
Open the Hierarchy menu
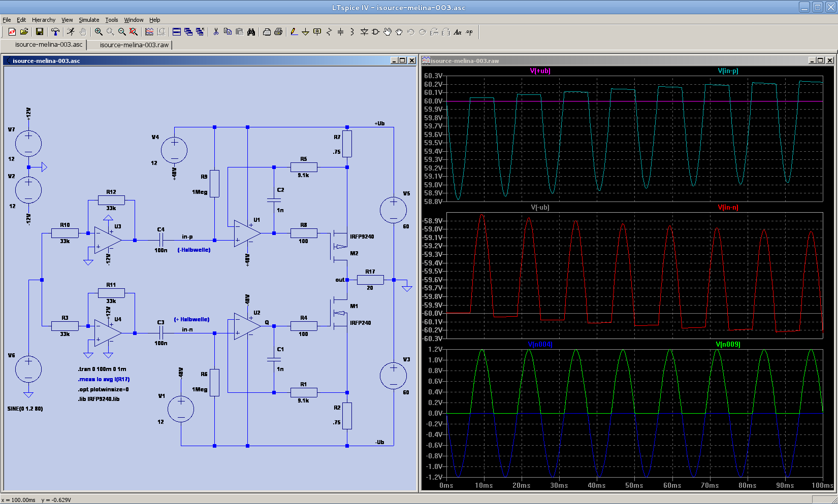click(x=44, y=20)
